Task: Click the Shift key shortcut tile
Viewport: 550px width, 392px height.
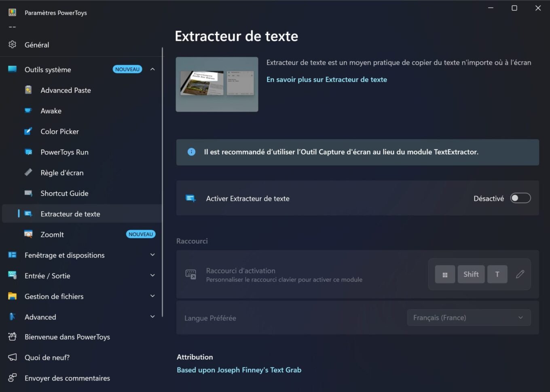Action: [x=471, y=274]
